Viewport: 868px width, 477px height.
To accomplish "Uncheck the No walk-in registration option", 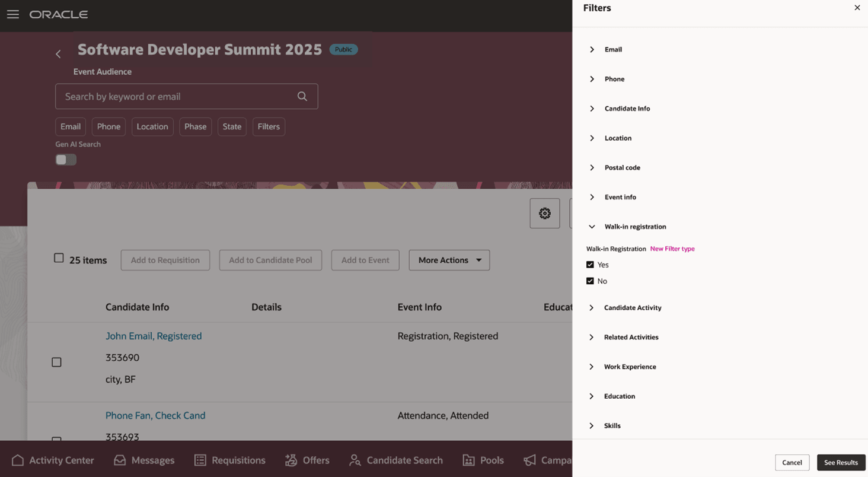I will tap(590, 281).
